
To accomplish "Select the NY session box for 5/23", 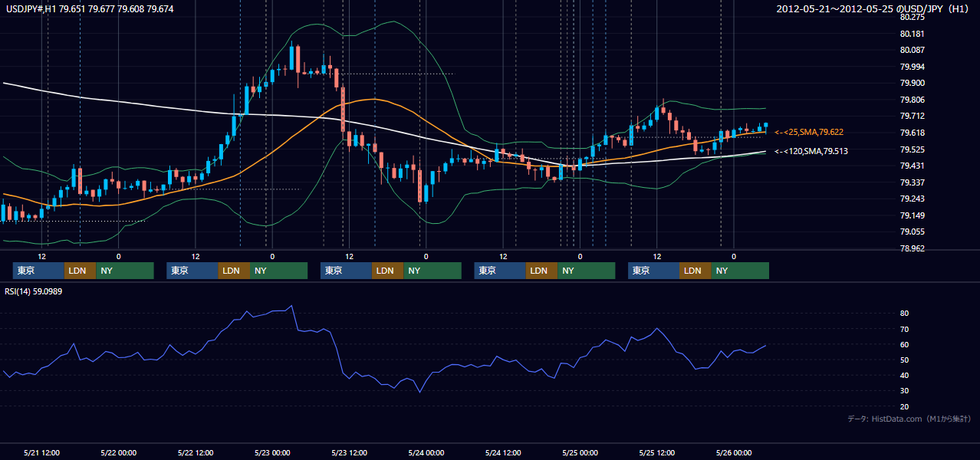I will 432,271.
